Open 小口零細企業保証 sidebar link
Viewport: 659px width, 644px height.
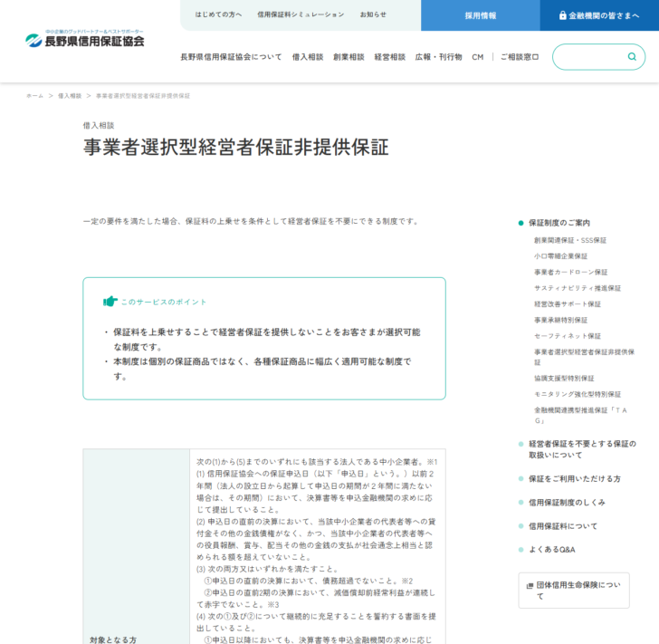pos(560,256)
